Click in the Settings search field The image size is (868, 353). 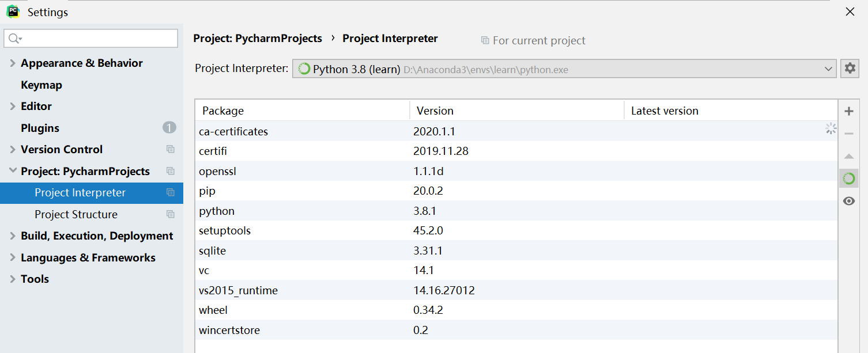click(x=98, y=39)
